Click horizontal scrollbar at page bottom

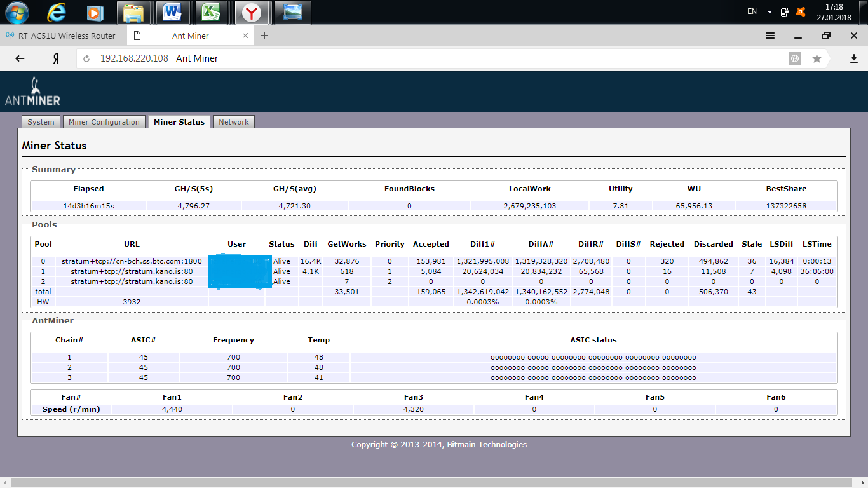(430, 483)
